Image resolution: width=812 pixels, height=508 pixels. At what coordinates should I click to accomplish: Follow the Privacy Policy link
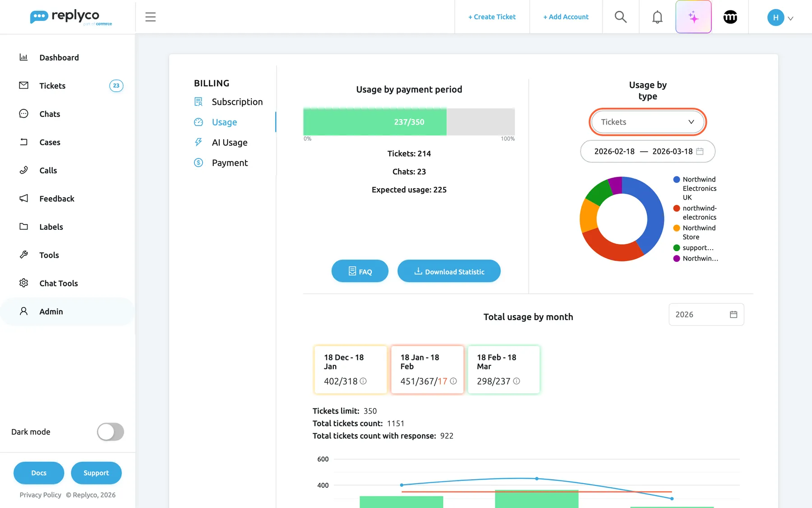41,495
